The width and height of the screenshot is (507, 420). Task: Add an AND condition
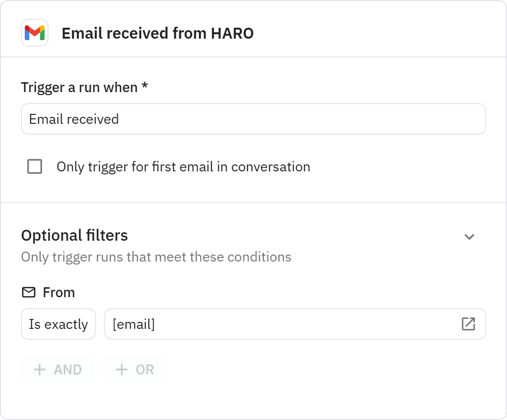(57, 369)
